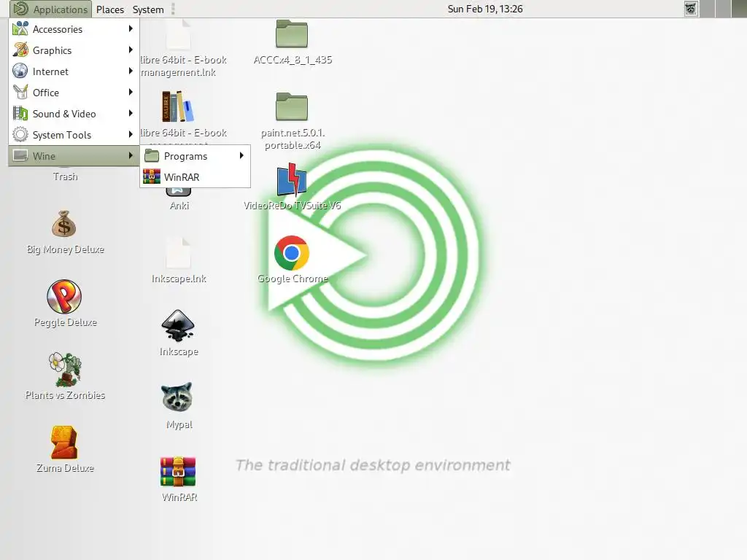Image resolution: width=747 pixels, height=560 pixels.
Task: Click the WinRAR icon in Wine submenu
Action: 152,176
